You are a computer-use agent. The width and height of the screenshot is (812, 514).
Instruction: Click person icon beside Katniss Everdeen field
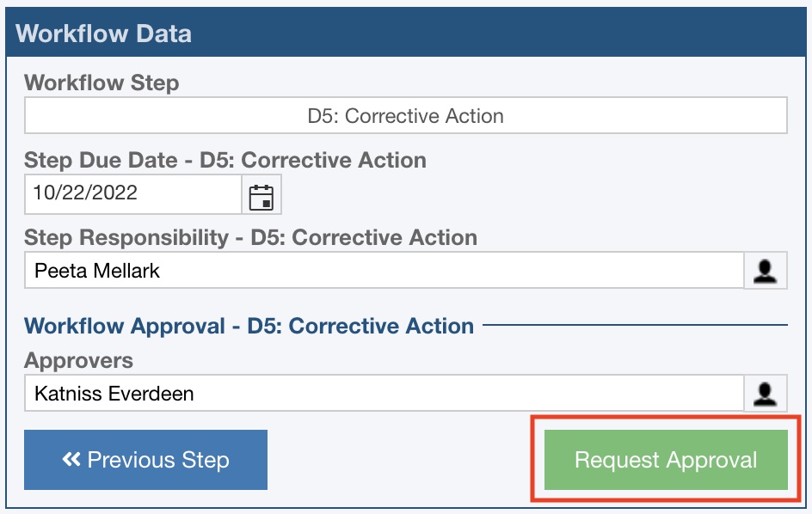click(x=766, y=394)
